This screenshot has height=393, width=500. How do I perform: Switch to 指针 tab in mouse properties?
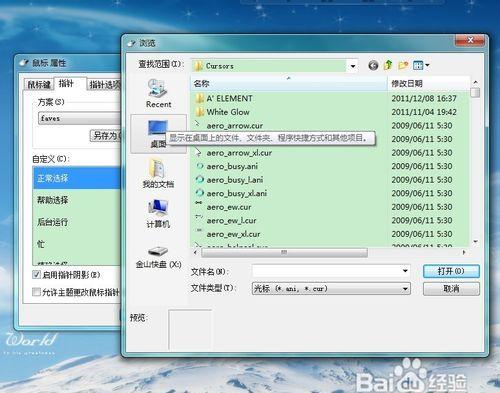click(x=66, y=83)
